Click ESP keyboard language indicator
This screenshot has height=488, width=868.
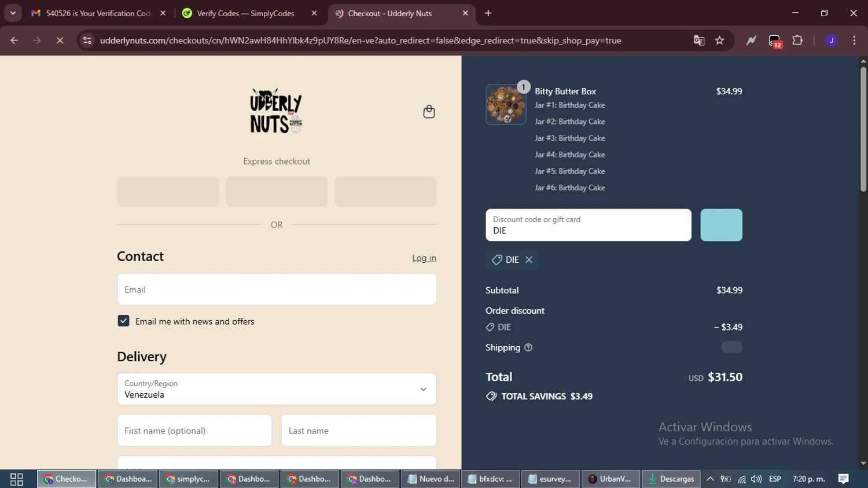click(x=775, y=479)
